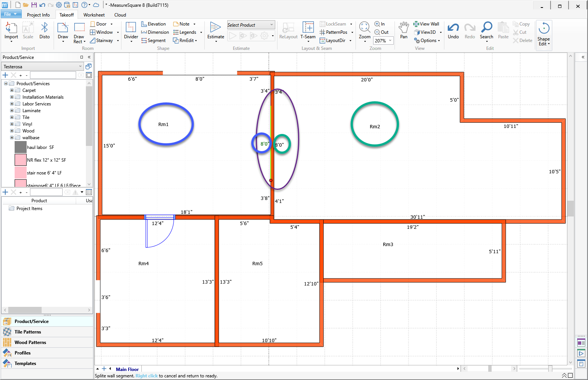Screen dimensions: 588x380
Task: Click the Options button in View group
Action: click(x=427, y=41)
